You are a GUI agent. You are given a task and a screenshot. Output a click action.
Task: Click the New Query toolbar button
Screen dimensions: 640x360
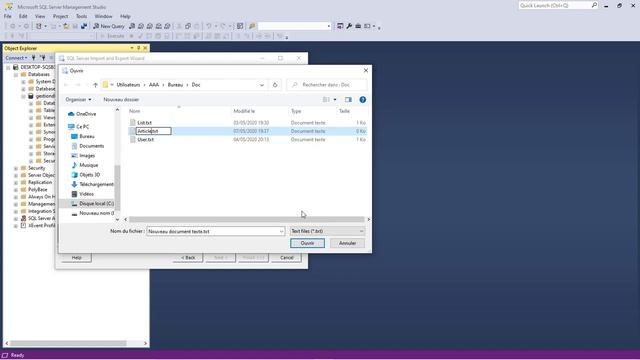point(109,26)
